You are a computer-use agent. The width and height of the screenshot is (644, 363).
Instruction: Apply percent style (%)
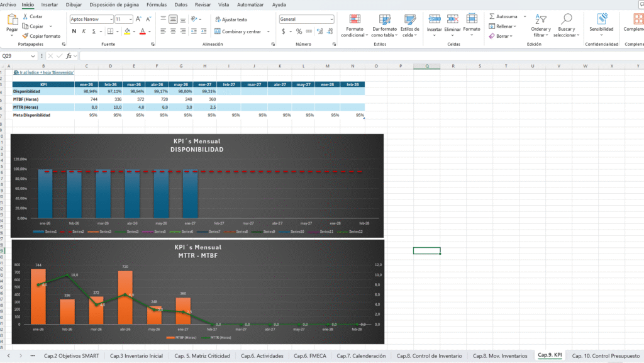coord(299,31)
